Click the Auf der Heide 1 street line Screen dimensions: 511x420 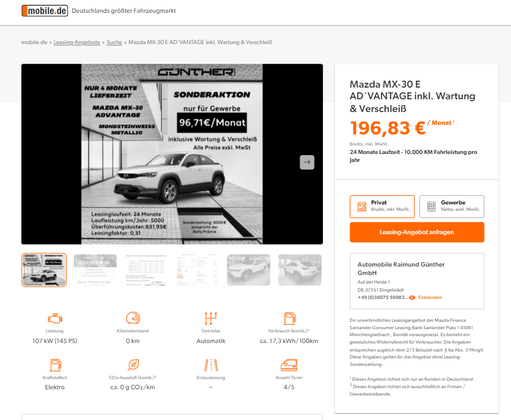pyautogui.click(x=373, y=282)
